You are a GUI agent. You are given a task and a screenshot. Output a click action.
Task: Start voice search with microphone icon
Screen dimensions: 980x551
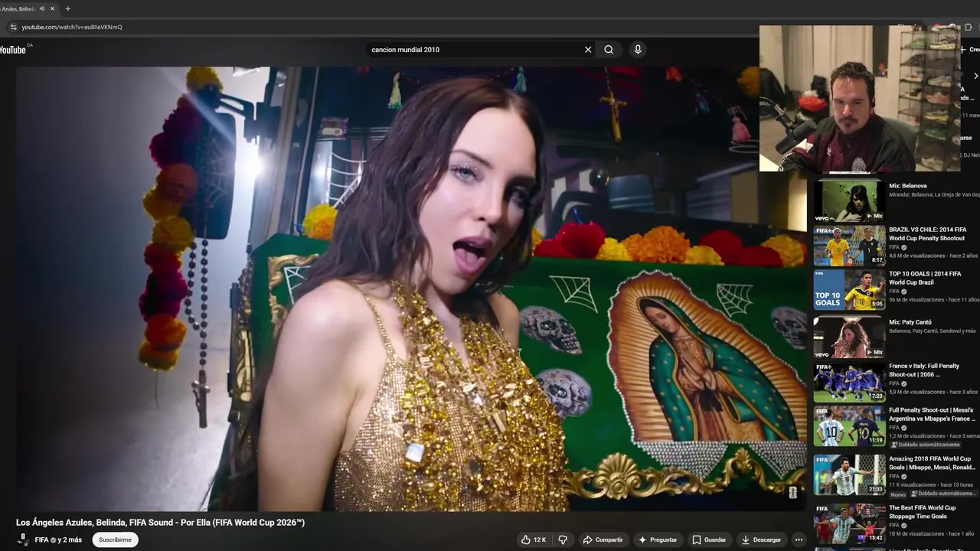pos(638,50)
